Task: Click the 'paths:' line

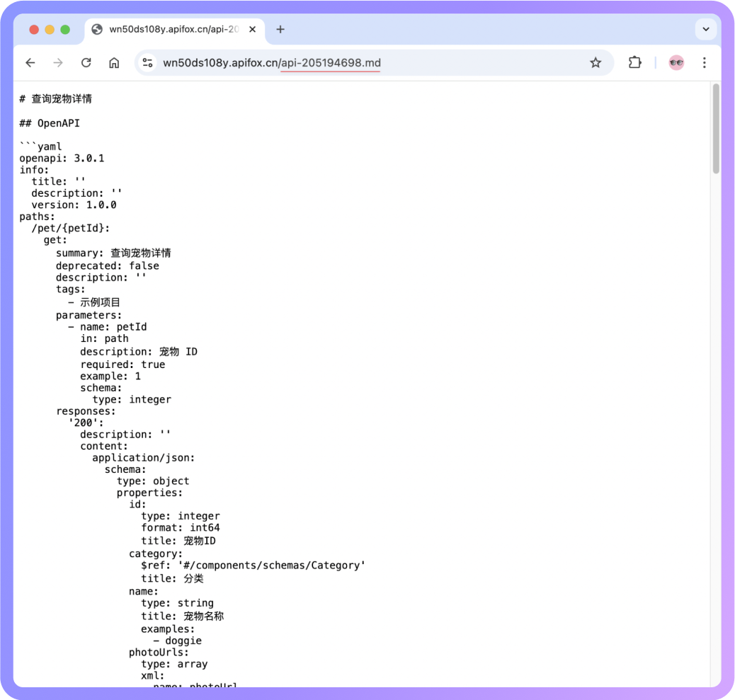Action: coord(37,217)
